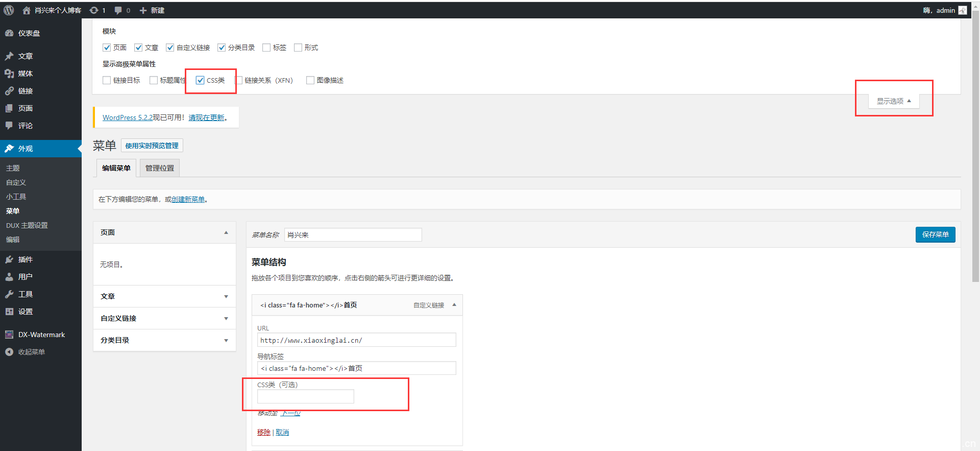980x451 pixels.
Task: Click the 媒体 media icon in sidebar
Action: point(9,74)
